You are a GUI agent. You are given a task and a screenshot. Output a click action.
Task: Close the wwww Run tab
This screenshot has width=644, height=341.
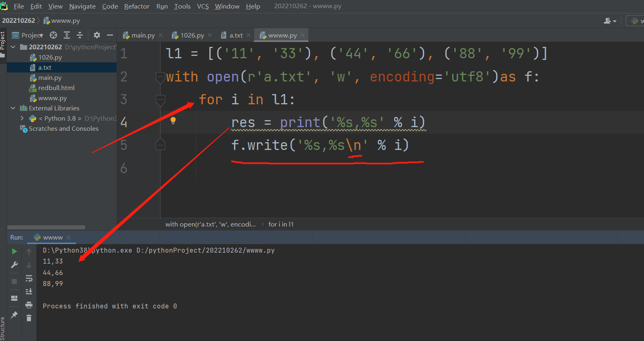(68, 238)
